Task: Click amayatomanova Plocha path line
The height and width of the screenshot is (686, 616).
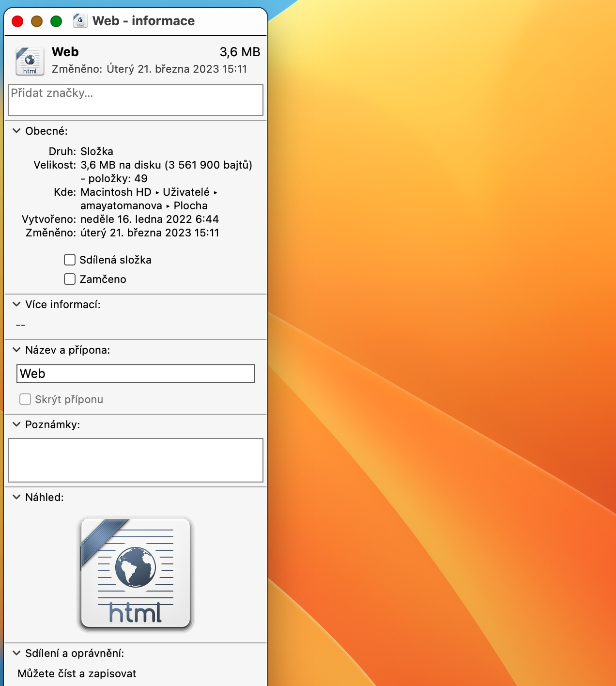Action: [144, 205]
